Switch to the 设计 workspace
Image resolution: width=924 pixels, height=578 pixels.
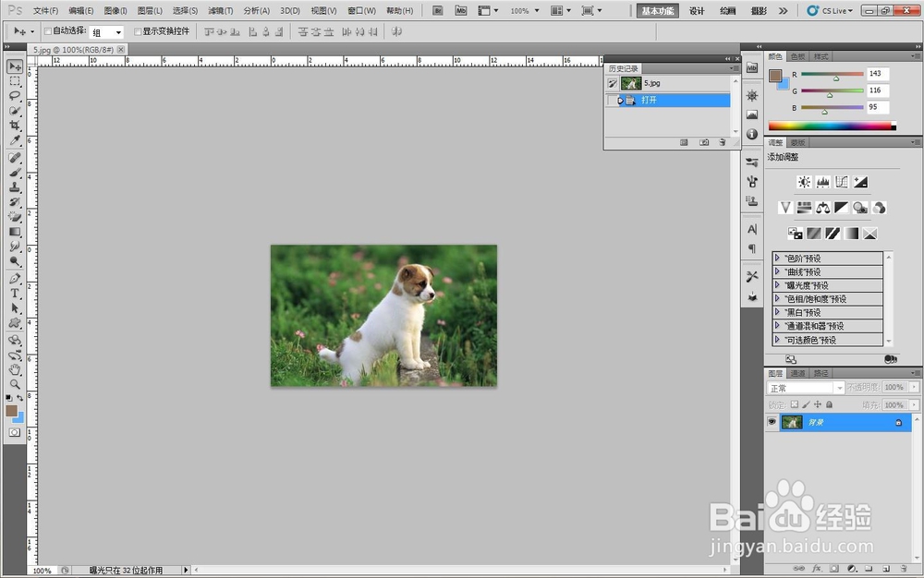[697, 10]
